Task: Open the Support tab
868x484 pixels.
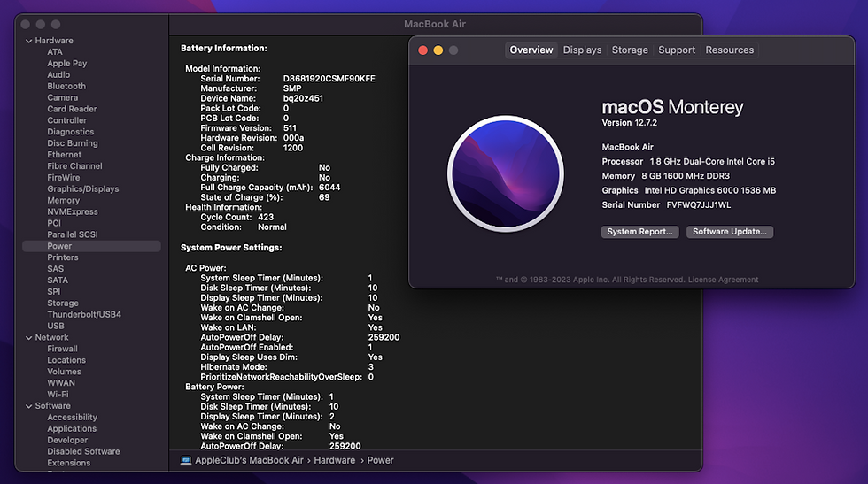Action: coord(677,50)
